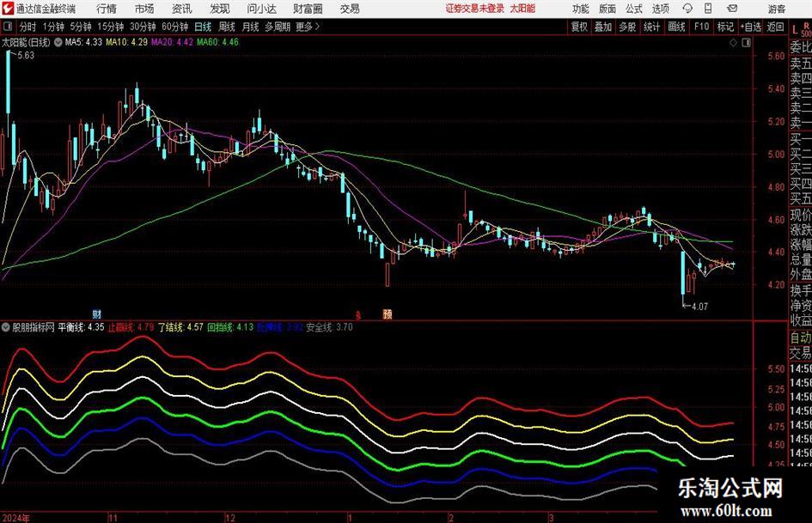This screenshot has width=812, height=523.
Task: Expand the dropdown arrow beside 太阳能(日线)
Action: coord(58,42)
